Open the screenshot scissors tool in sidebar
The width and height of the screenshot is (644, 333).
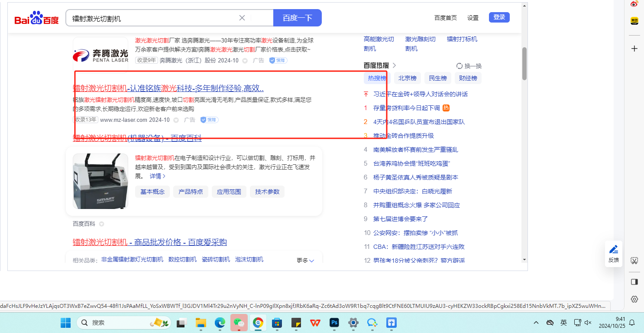[x=634, y=261]
